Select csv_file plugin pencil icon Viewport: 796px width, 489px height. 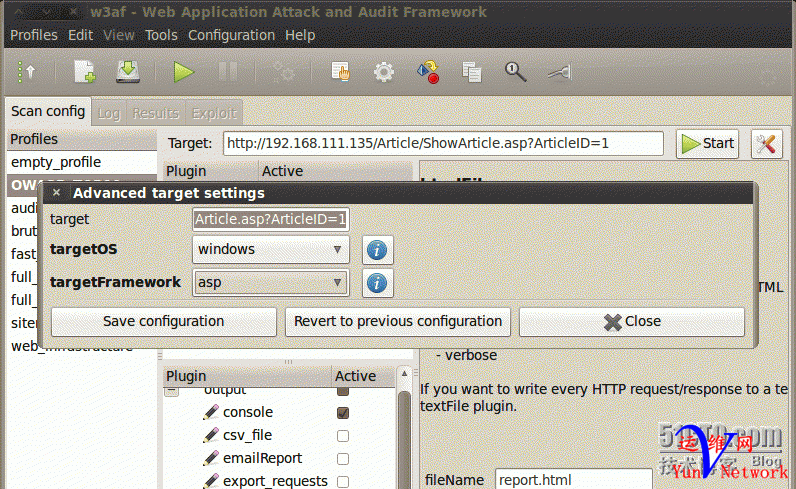click(211, 435)
